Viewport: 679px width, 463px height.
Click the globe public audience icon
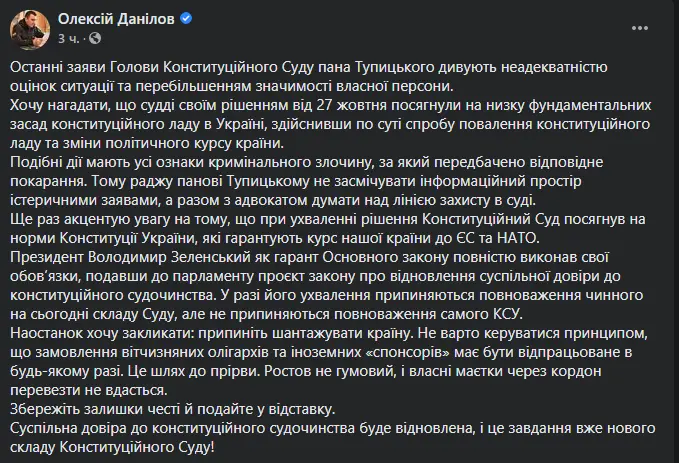(x=96, y=36)
